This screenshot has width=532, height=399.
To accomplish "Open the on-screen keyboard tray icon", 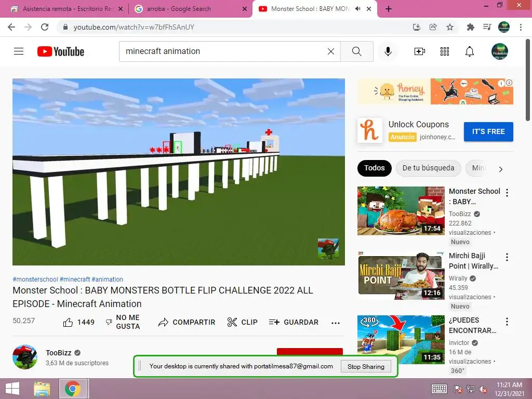I will (x=439, y=389).
